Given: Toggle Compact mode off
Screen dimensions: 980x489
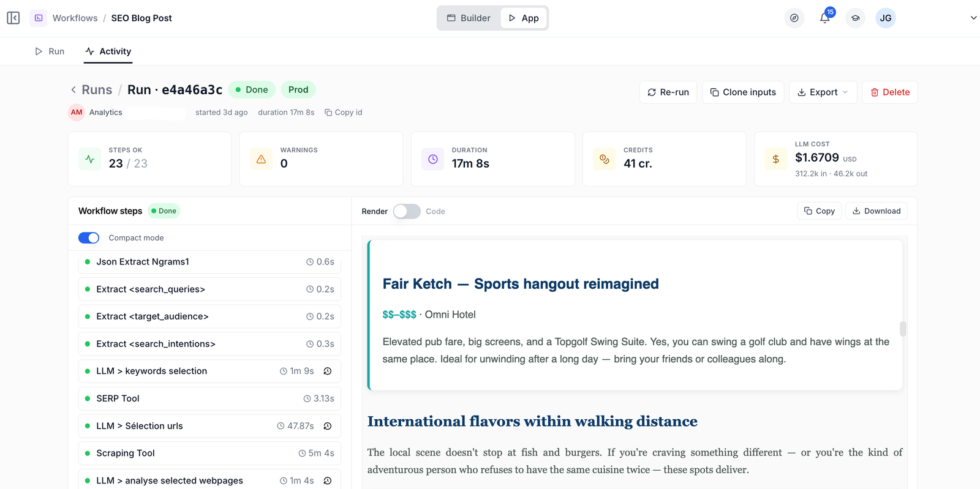Looking at the screenshot, I should [x=89, y=238].
